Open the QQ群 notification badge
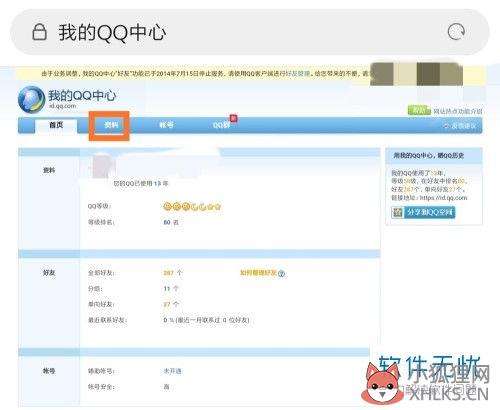 [x=233, y=118]
